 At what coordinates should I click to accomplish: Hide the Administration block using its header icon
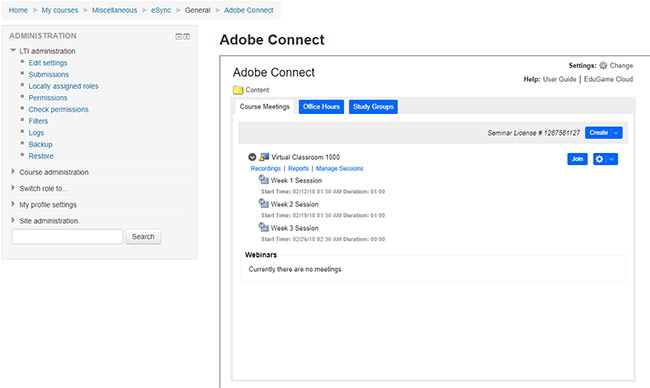[x=179, y=36]
